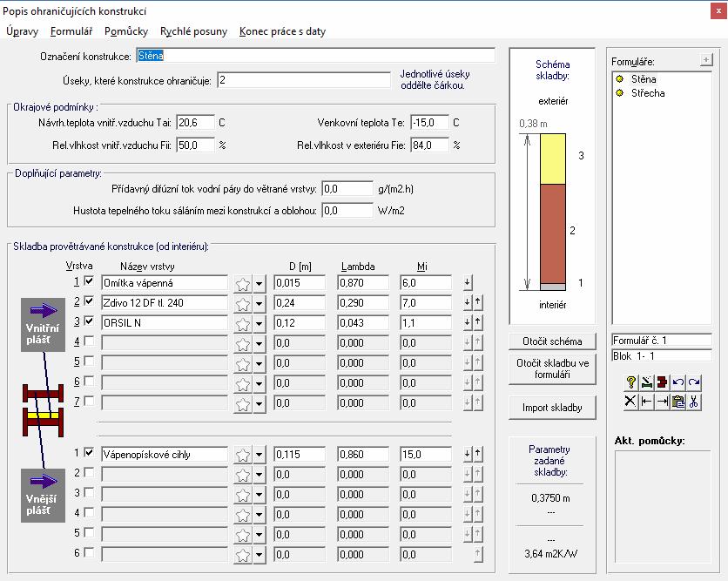The width and height of the screenshot is (728, 581).
Task: Click the yellow layer 3 in the schema
Action: click(552, 159)
